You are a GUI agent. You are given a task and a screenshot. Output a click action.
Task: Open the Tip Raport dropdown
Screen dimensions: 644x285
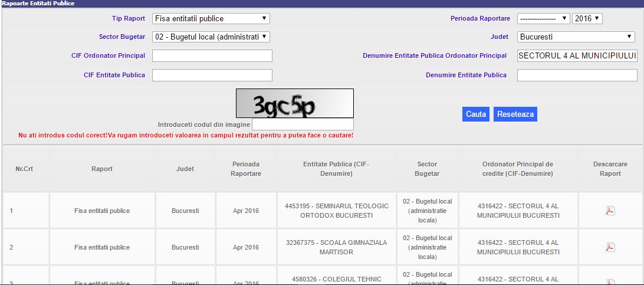(x=211, y=18)
